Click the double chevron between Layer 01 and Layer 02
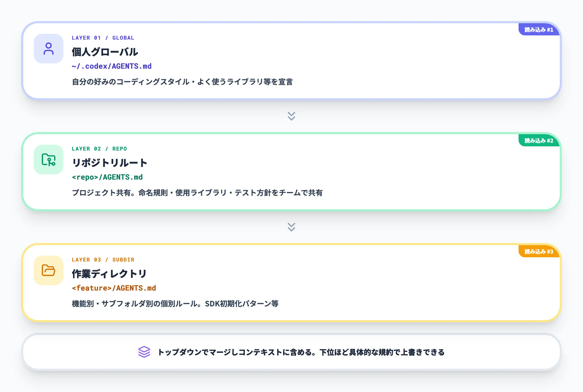 tap(291, 116)
